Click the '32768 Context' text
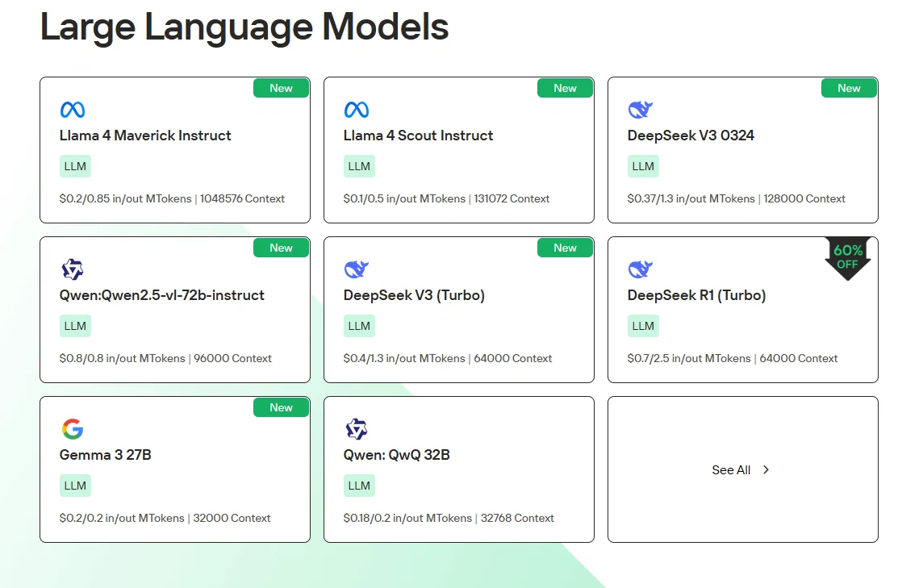 (x=517, y=518)
